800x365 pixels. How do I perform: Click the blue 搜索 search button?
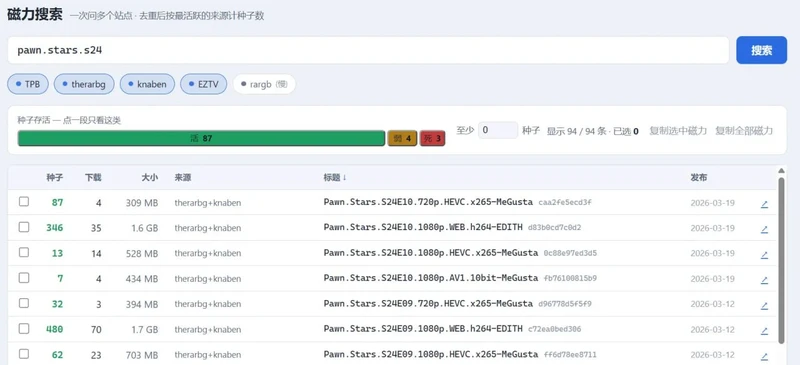[x=761, y=50]
